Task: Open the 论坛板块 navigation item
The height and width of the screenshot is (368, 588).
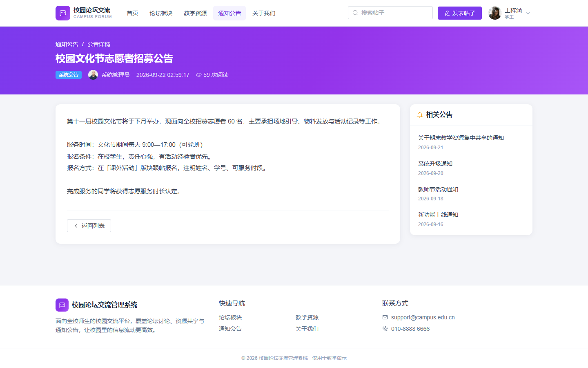Action: click(x=161, y=13)
